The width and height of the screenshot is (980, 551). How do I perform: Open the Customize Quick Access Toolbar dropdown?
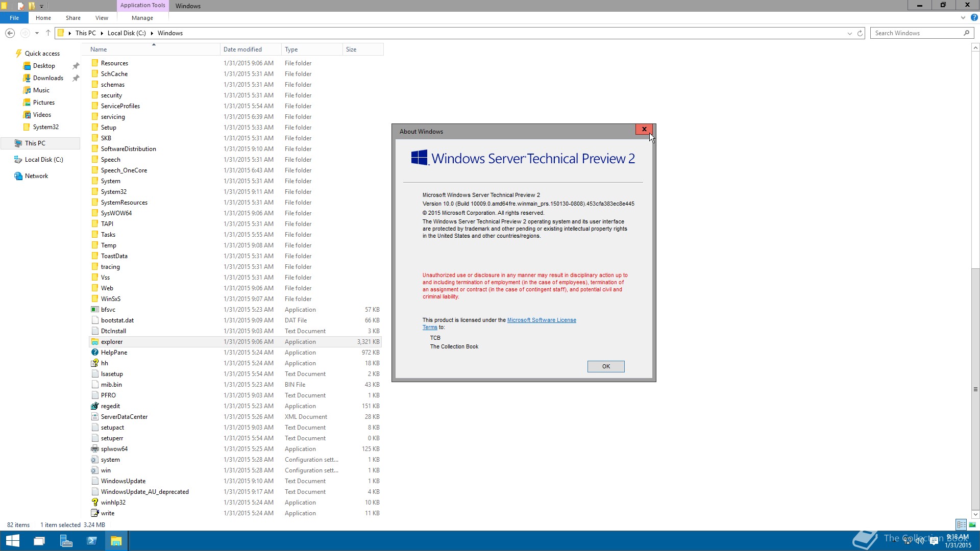(41, 6)
